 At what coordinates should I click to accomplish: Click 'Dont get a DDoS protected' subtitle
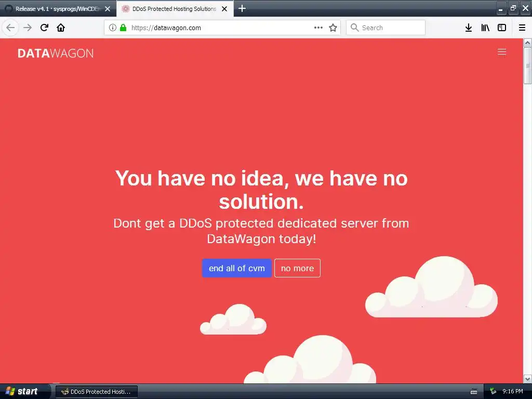coord(261,231)
